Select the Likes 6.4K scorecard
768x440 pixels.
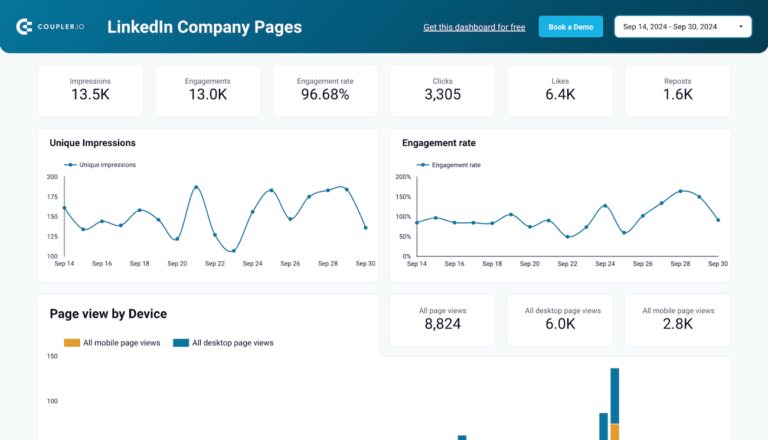pos(560,90)
